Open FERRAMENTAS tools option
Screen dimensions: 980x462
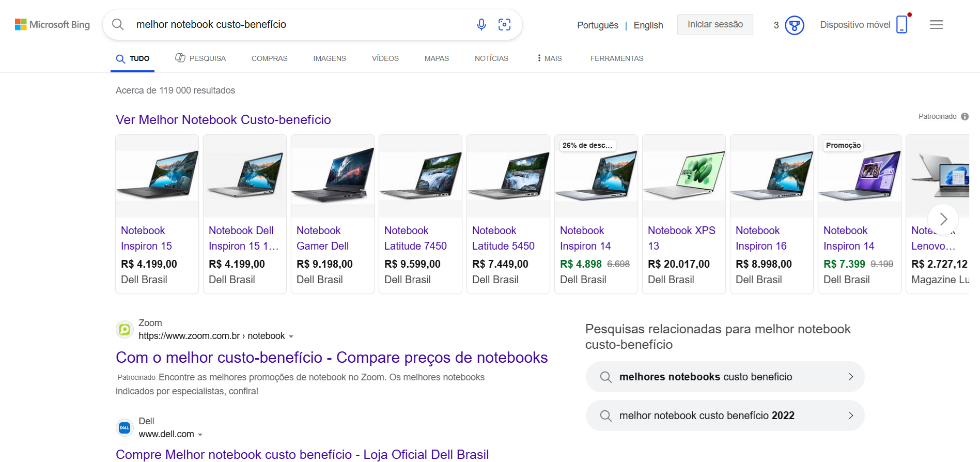617,58
